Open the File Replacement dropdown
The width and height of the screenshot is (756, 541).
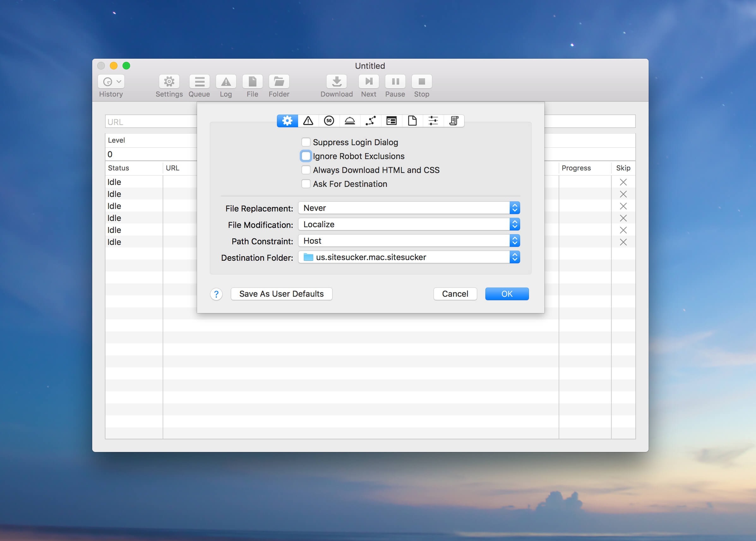[x=409, y=208]
